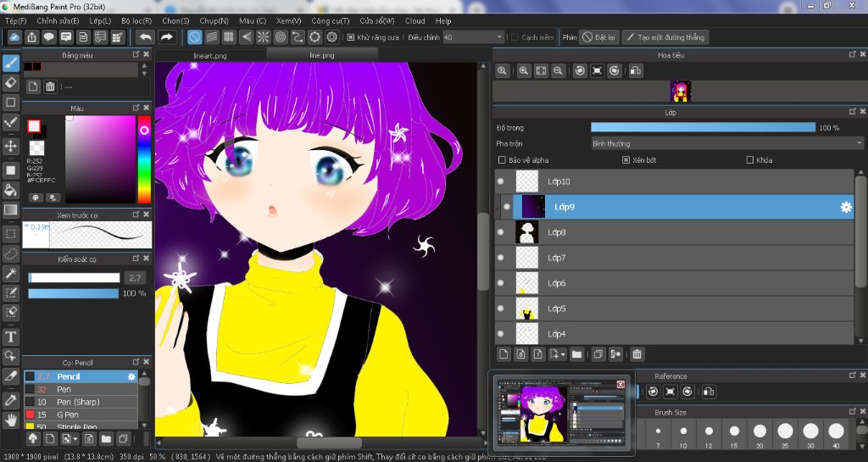Select the Gradient tool

pyautogui.click(x=11, y=209)
